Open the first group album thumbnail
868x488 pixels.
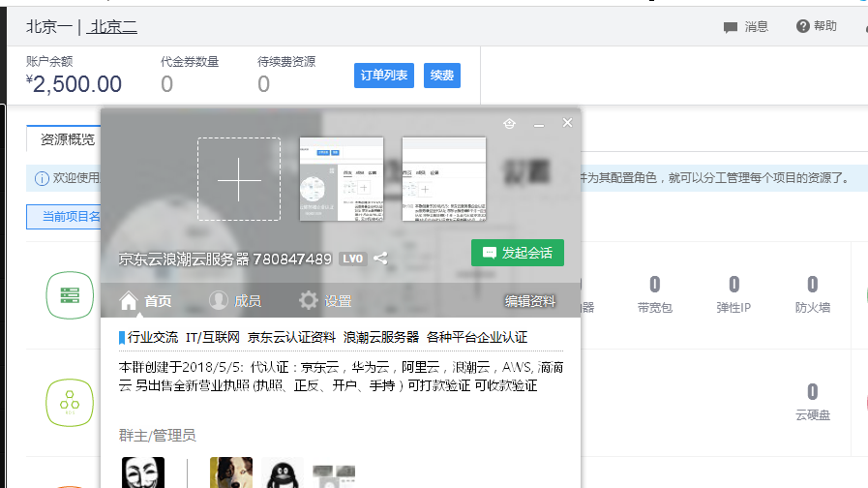point(341,179)
